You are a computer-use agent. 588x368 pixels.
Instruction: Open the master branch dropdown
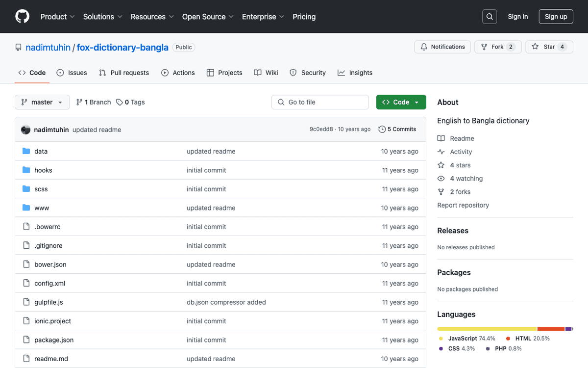42,102
